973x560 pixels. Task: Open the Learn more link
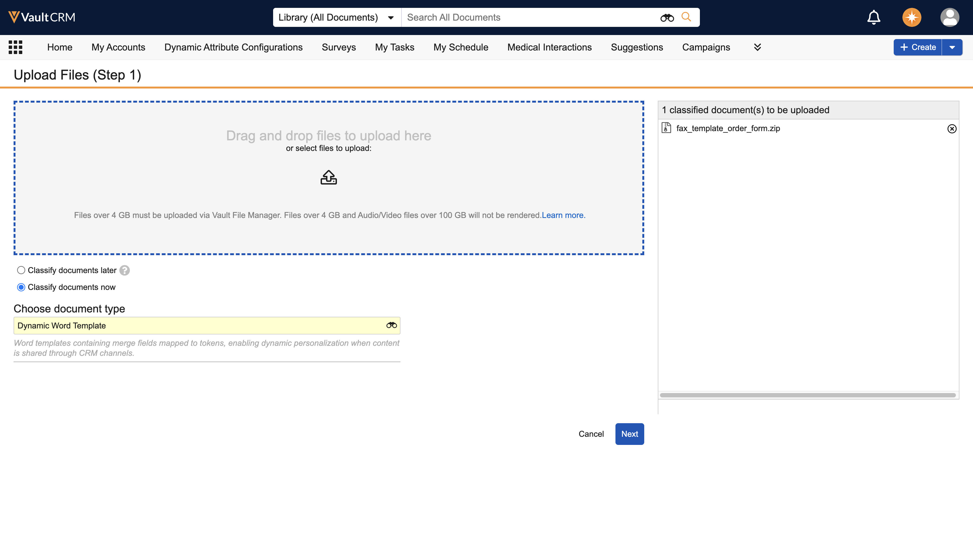tap(563, 215)
